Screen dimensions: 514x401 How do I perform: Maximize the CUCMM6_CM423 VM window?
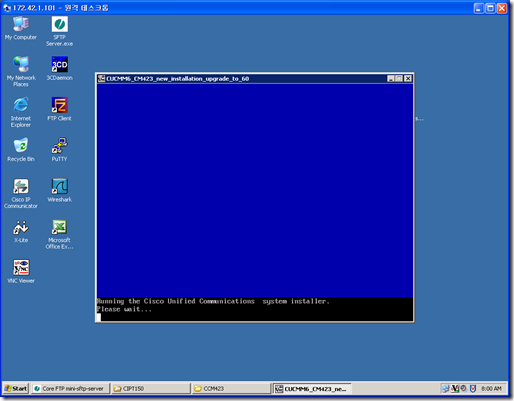click(399, 79)
